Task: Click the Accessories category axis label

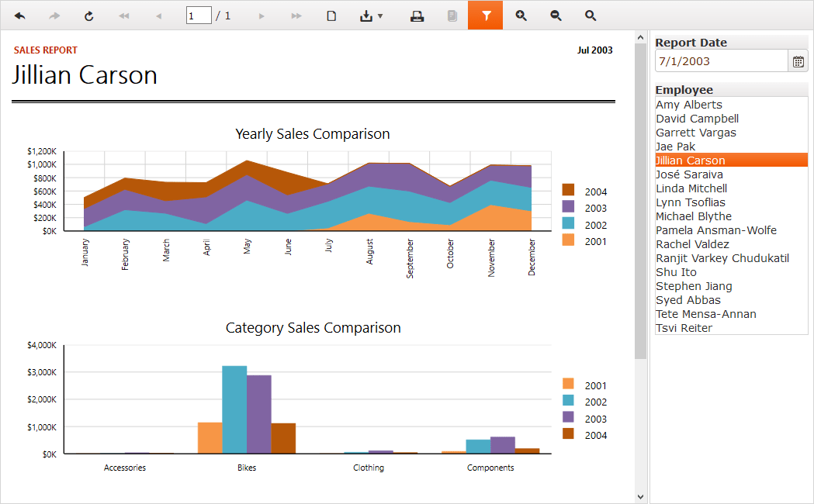Action: [125, 468]
